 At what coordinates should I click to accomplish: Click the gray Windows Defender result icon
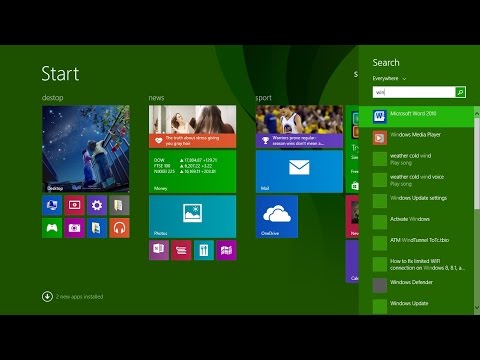(380, 285)
